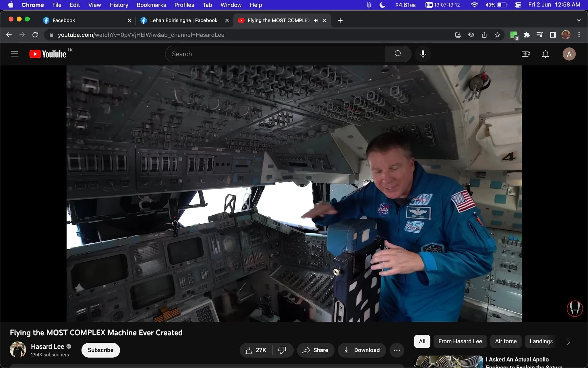This screenshot has width=588, height=368.
Task: Select the Landings chip
Action: click(x=541, y=341)
